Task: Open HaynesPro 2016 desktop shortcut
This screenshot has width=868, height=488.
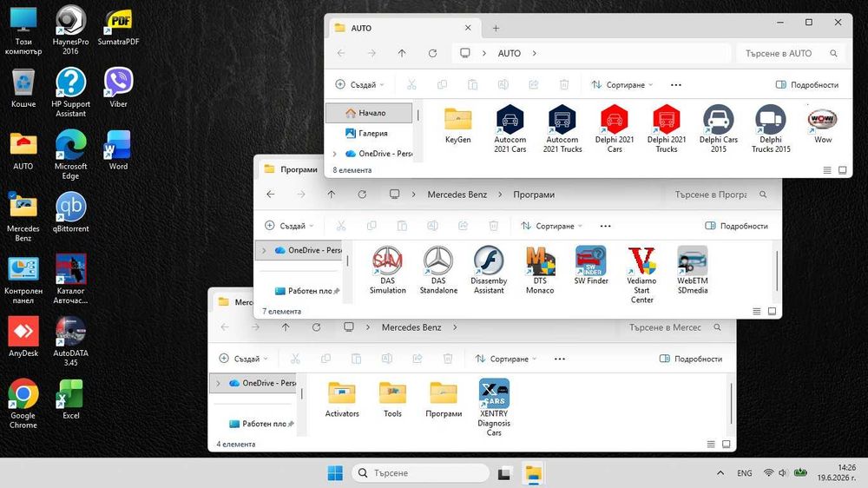Action: pos(70,30)
